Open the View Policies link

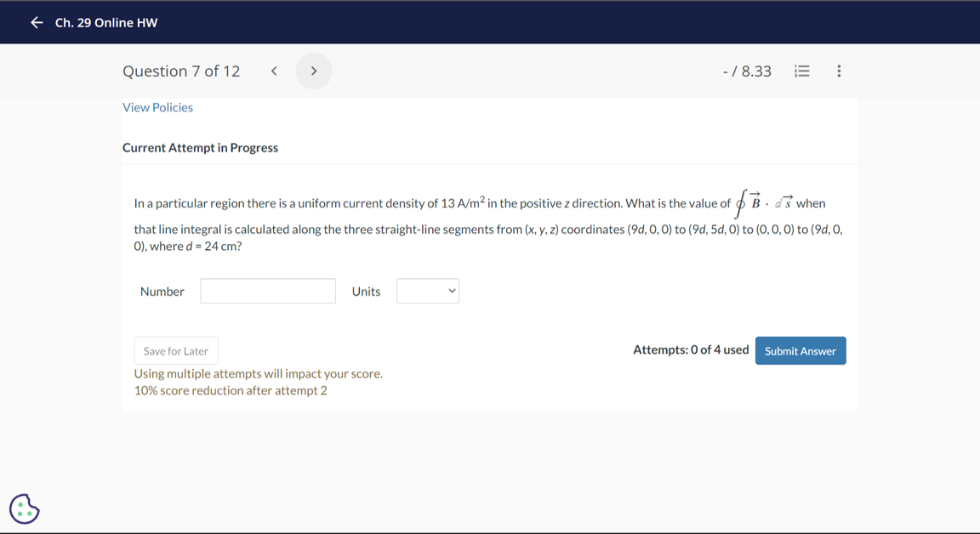tap(157, 107)
